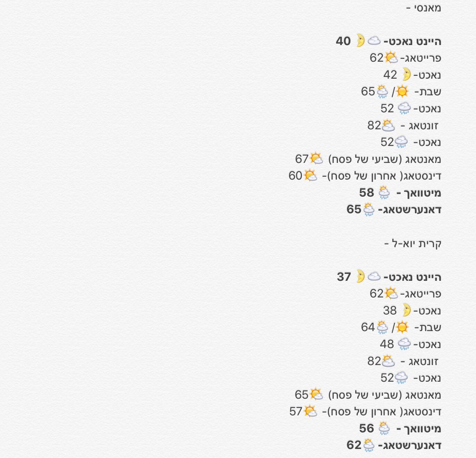Image resolution: width=476 pixels, height=458 pixels.
Task: Click the rain icon next to 64
Action: (x=382, y=327)
